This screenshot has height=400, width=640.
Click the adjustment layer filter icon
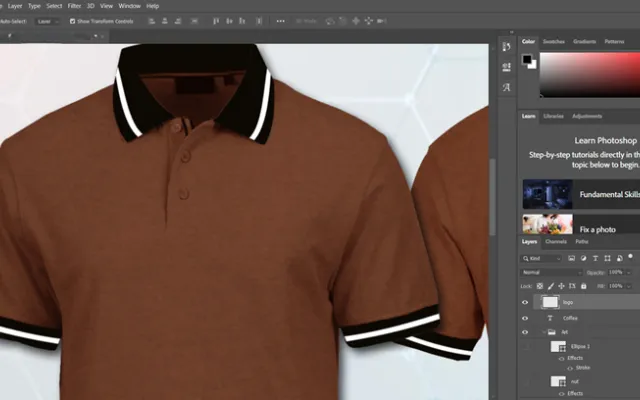tap(583, 258)
